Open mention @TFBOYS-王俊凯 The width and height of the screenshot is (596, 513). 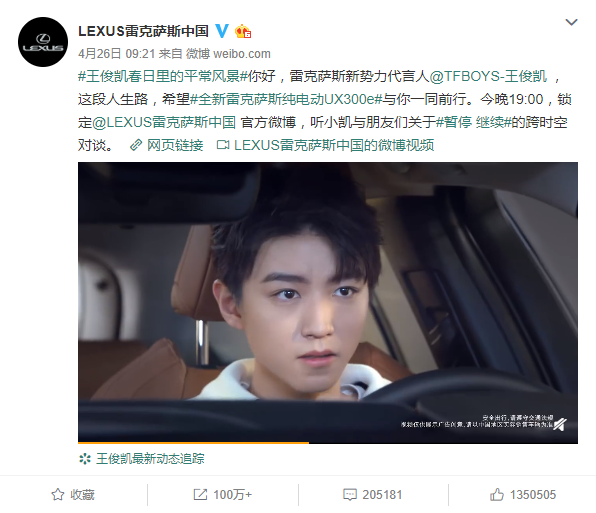(488, 76)
